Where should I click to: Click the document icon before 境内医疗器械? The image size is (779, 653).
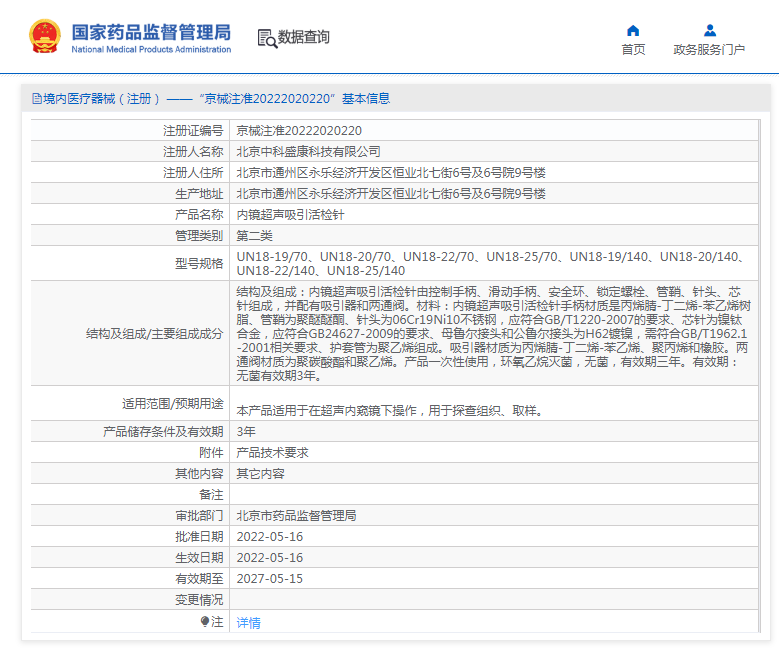[37, 98]
